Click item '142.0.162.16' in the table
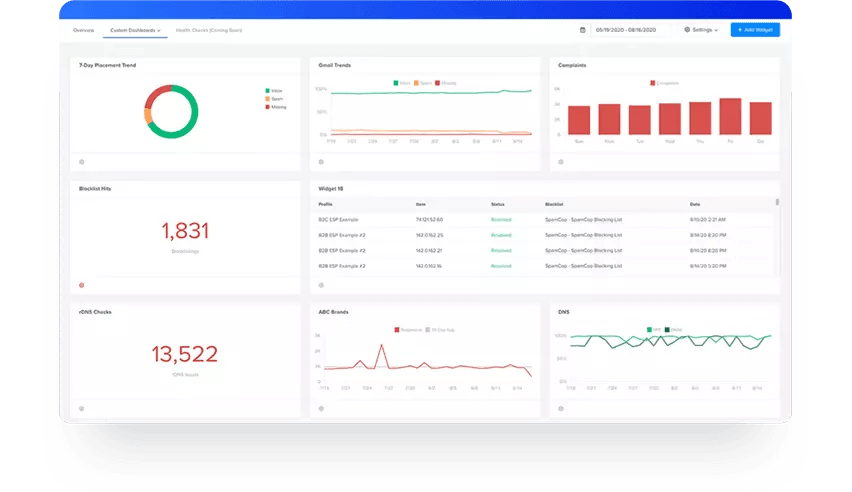Image resolution: width=852 pixels, height=492 pixels. pyautogui.click(x=429, y=266)
